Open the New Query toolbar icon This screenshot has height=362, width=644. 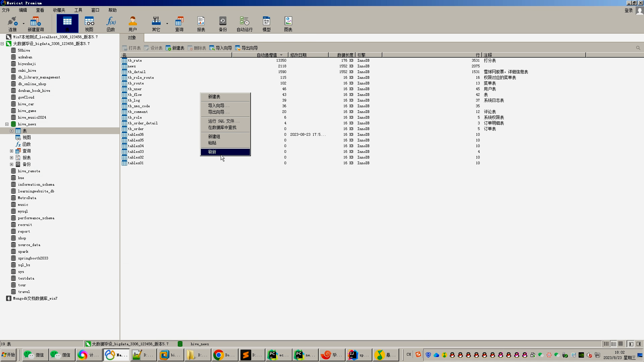point(36,24)
